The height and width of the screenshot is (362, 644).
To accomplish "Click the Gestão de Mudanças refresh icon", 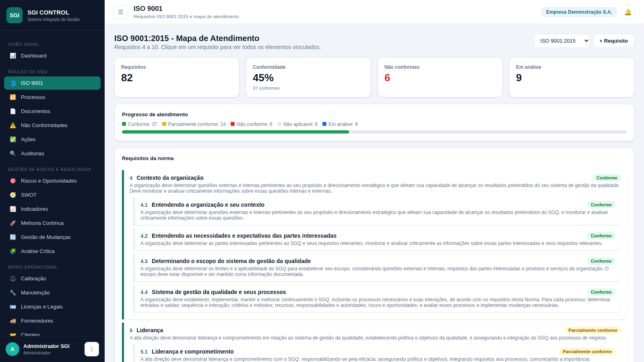I will (x=13, y=237).
